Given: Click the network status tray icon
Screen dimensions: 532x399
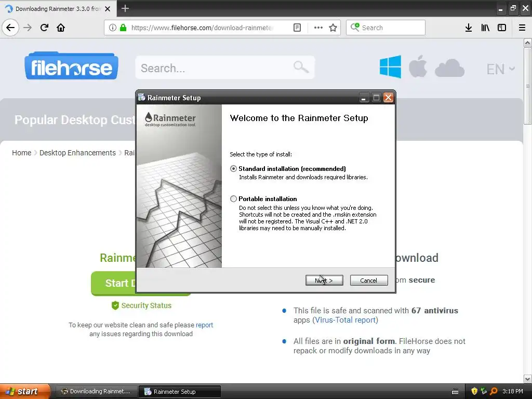Looking at the screenshot, I should click(x=484, y=391).
